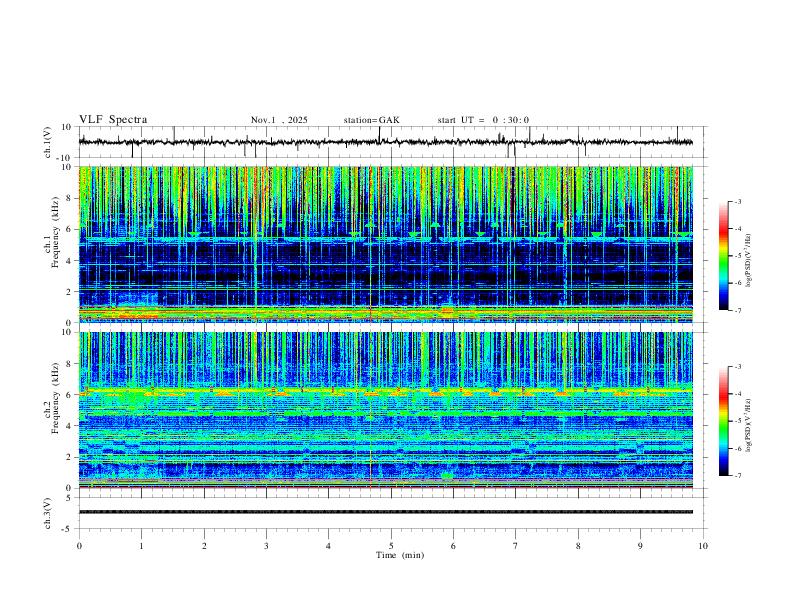This screenshot has height=612, width=792.
Task: Click the 'ch.3(V)' axis label
Action: 48,513
